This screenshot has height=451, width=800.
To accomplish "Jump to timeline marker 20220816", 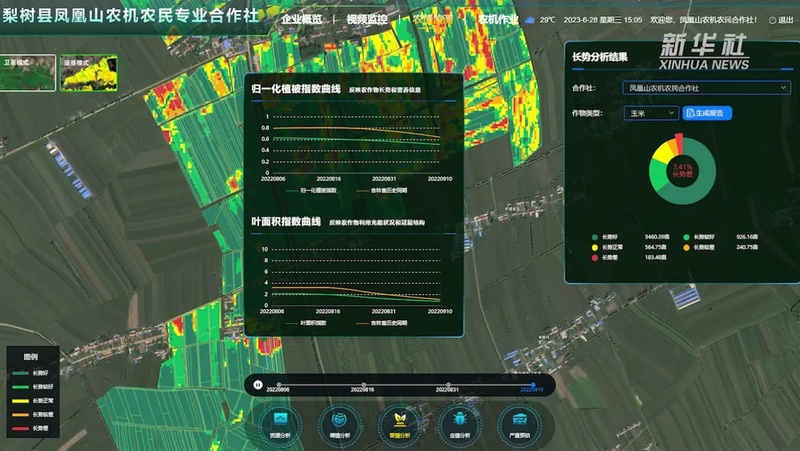I will [362, 387].
